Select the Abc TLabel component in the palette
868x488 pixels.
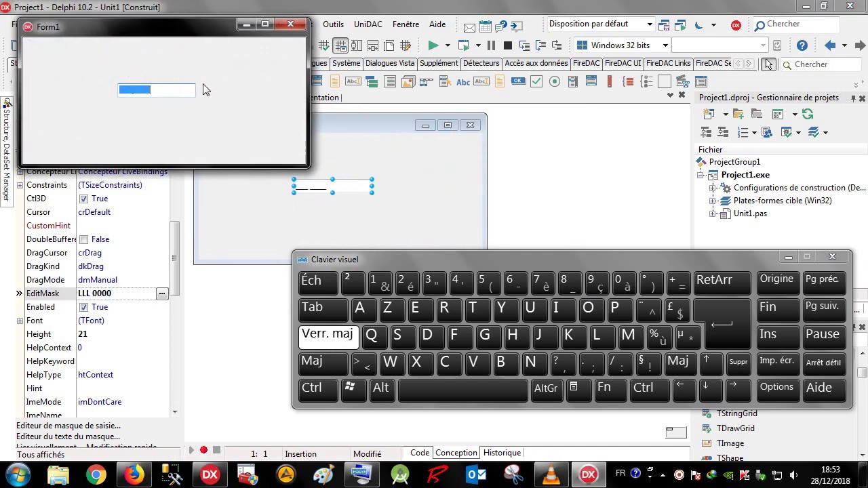(x=463, y=81)
